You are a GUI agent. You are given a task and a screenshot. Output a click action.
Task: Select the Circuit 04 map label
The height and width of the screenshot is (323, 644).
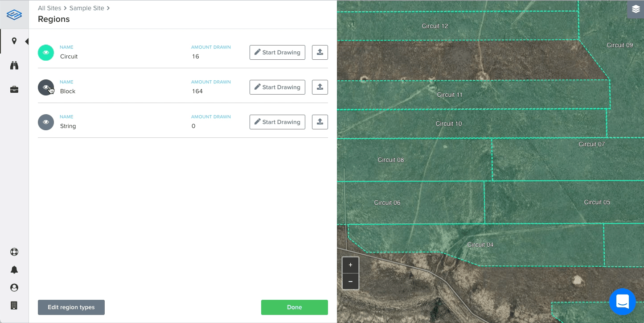pyautogui.click(x=480, y=244)
